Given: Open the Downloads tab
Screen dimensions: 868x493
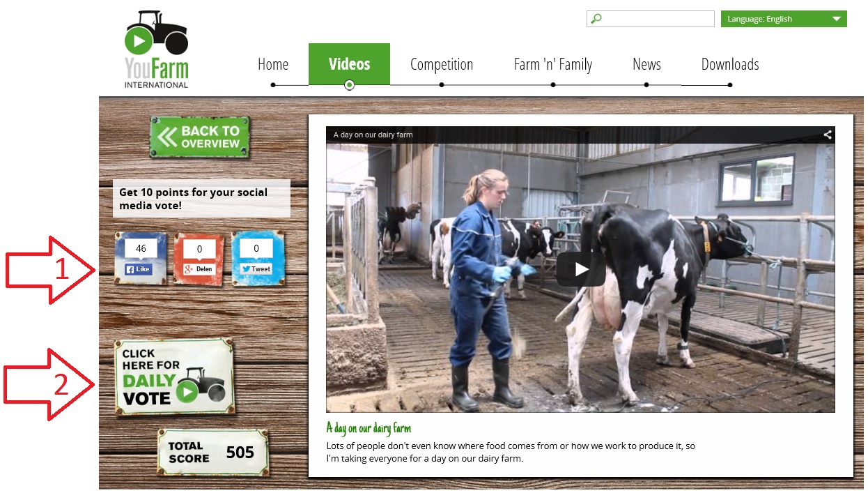Looking at the screenshot, I should point(730,65).
